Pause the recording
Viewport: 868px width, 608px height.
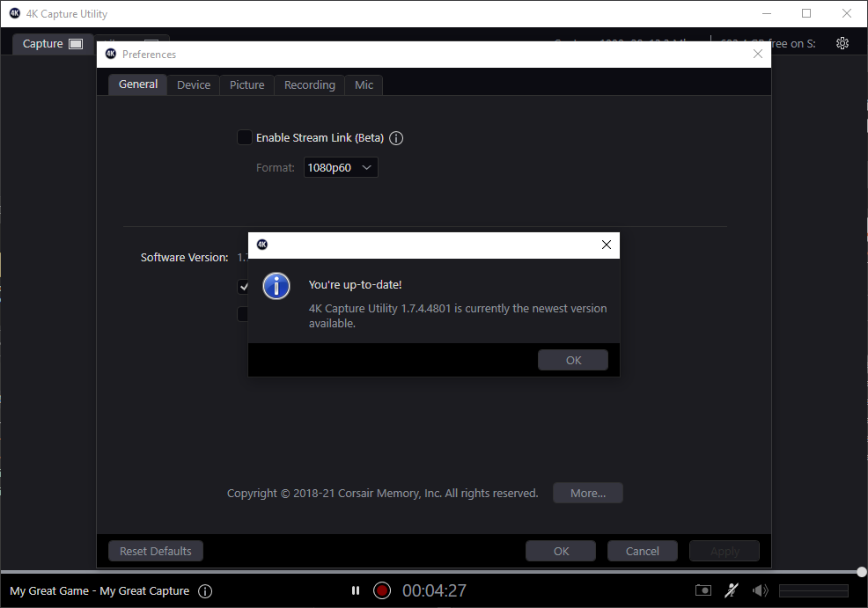tap(356, 591)
